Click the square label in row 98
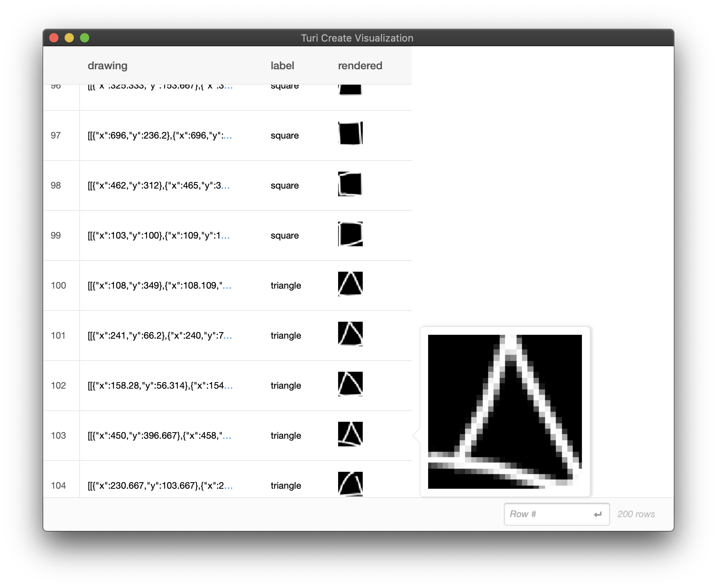This screenshot has height=588, width=717. point(285,186)
